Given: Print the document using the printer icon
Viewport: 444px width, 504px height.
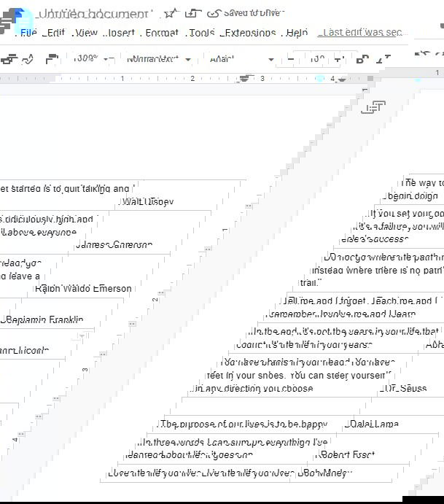Looking at the screenshot, I should 9,59.
